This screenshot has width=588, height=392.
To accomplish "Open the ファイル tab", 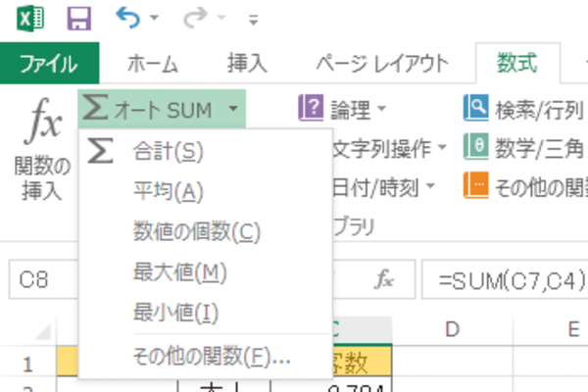I will (49, 63).
